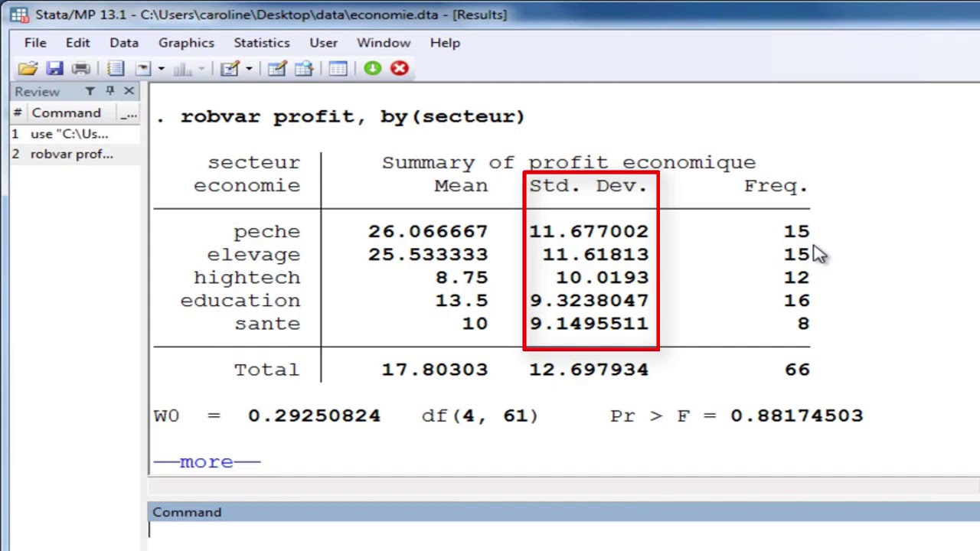
Task: Click the Total std. dev. 12.697934
Action: 589,370
